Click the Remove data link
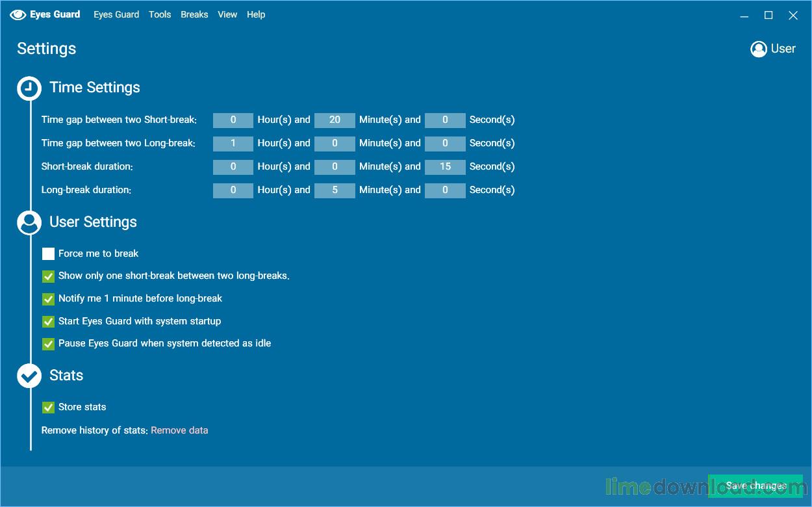 [179, 430]
